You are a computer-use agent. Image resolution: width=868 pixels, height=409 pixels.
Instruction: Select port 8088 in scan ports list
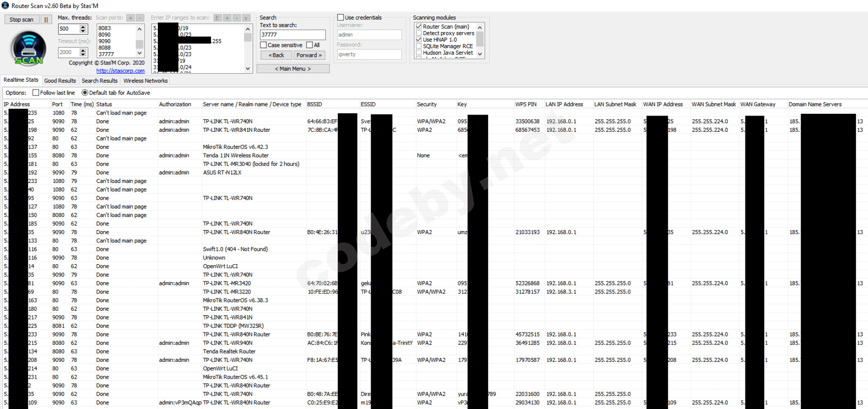tap(116, 48)
